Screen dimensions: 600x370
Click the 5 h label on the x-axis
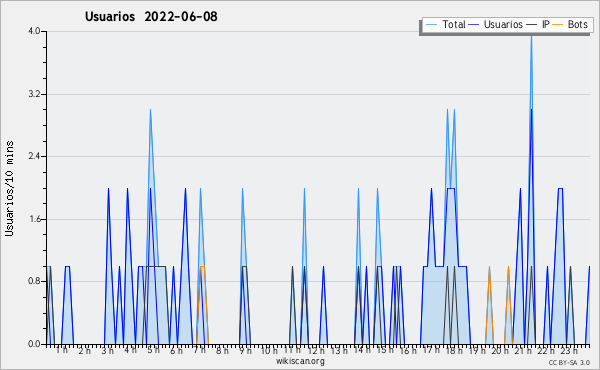[x=153, y=350]
